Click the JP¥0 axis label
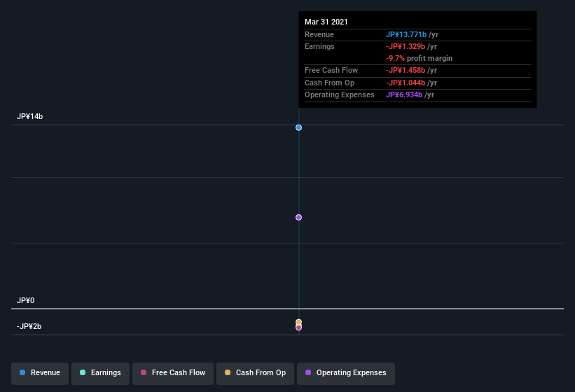The height and width of the screenshot is (392, 575). 26,300
